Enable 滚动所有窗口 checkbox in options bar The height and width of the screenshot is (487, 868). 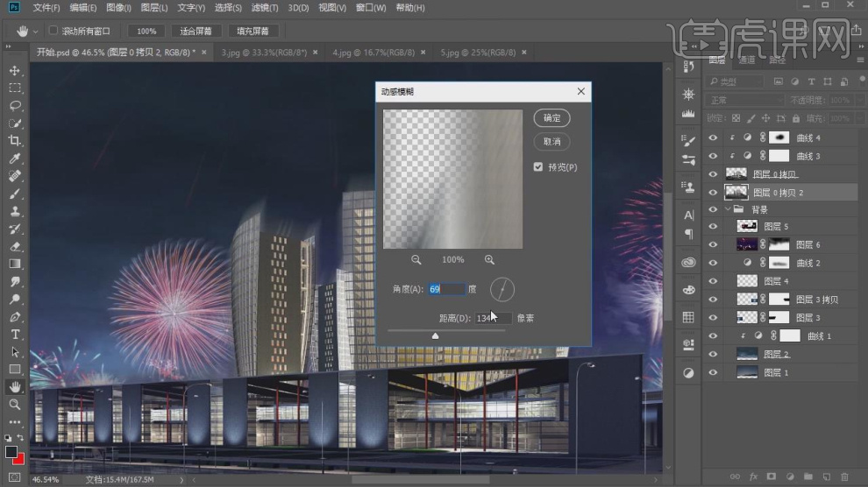tap(53, 31)
